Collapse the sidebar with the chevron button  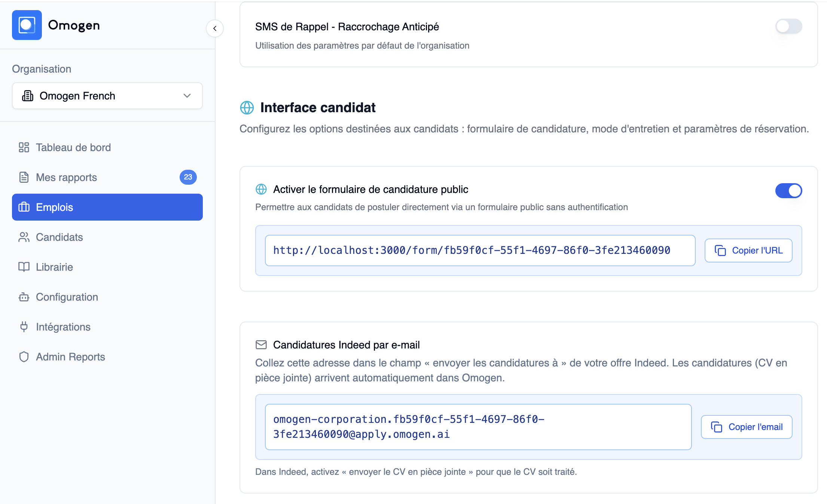215,28
